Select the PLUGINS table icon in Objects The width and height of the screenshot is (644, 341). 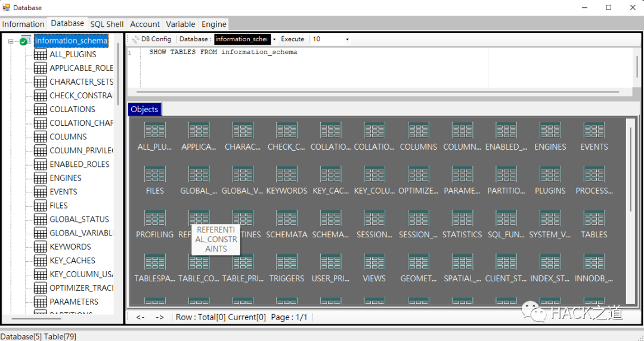550,175
